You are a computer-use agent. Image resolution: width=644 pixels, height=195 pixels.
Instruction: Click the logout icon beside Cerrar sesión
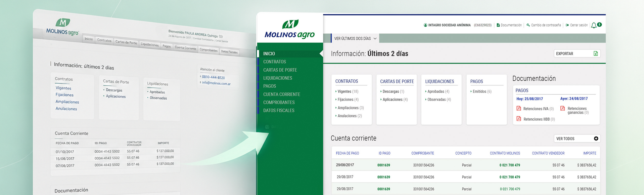point(567,25)
